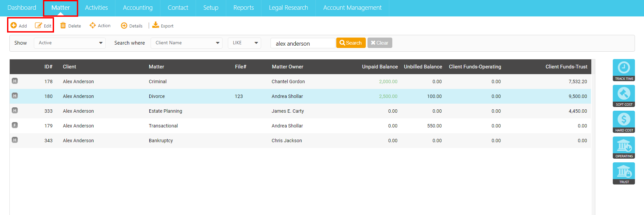Click the search text field containing alex anderson
This screenshot has height=215, width=644.
coord(303,43)
